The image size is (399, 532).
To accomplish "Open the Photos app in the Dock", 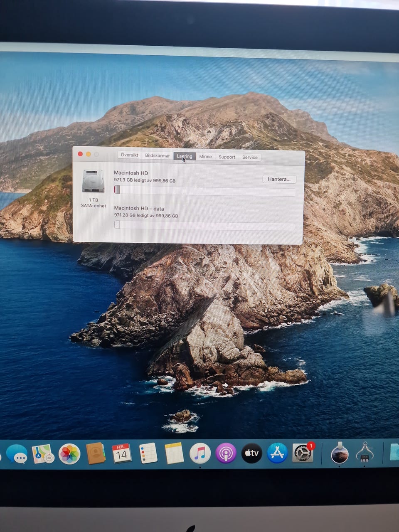I will click(x=69, y=453).
